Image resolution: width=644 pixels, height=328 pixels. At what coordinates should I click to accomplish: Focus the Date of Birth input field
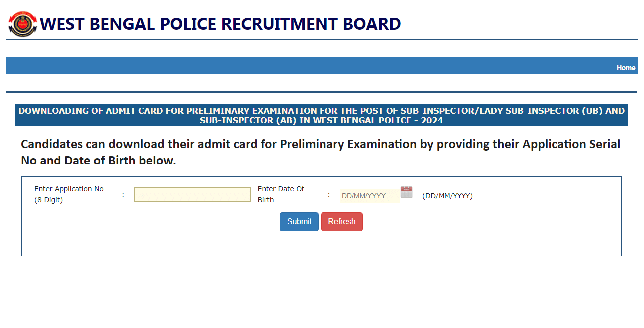(369, 196)
